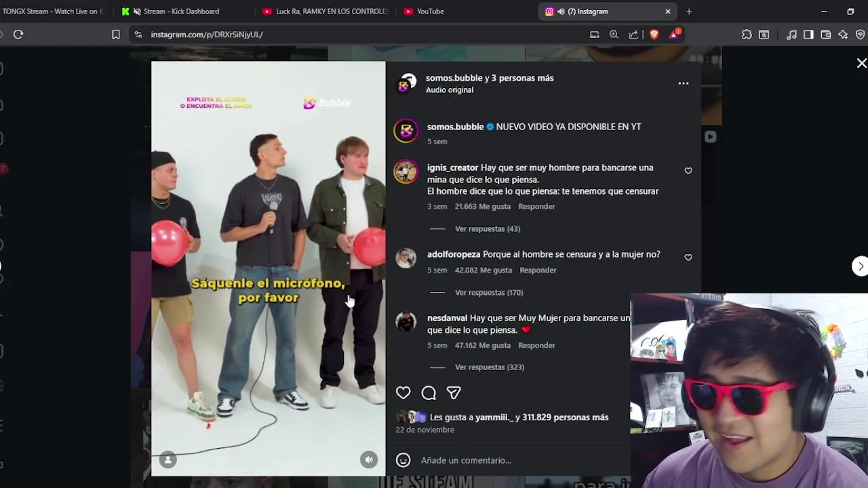
Task: Switch to the Stream - Kick Dashboard tab
Action: click(x=181, y=12)
